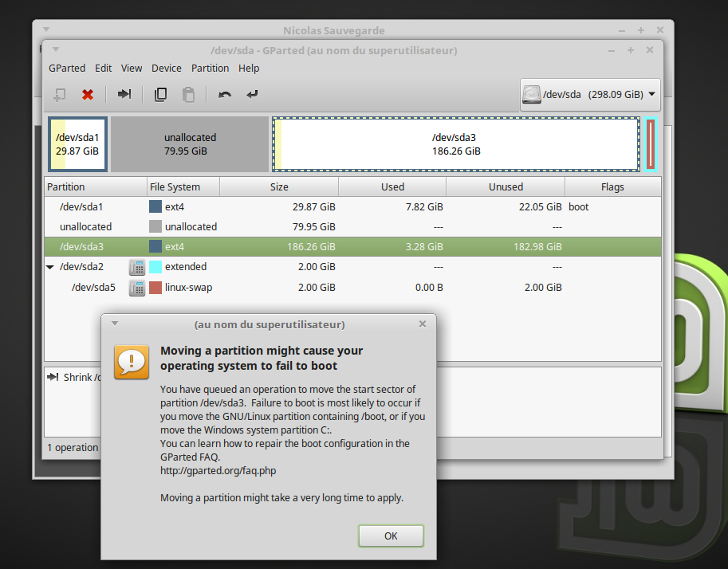Image resolution: width=728 pixels, height=569 pixels.
Task: Close the moving-partition warning dialog
Action: tap(422, 324)
